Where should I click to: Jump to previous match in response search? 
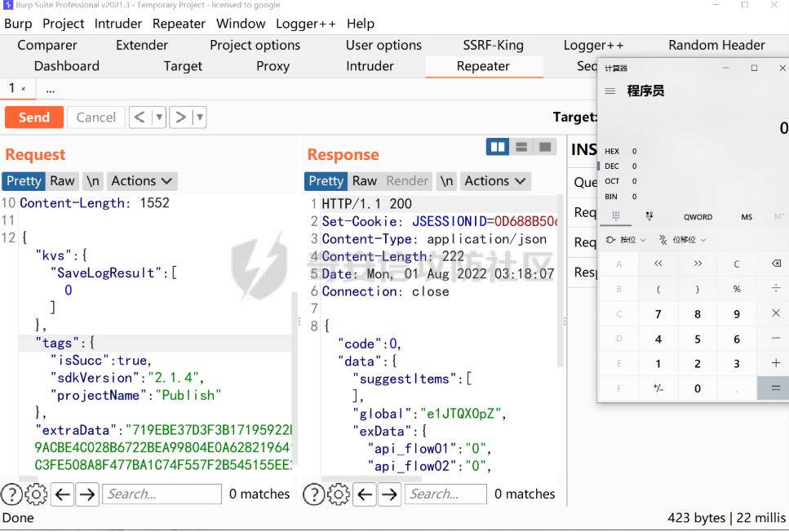coord(365,494)
